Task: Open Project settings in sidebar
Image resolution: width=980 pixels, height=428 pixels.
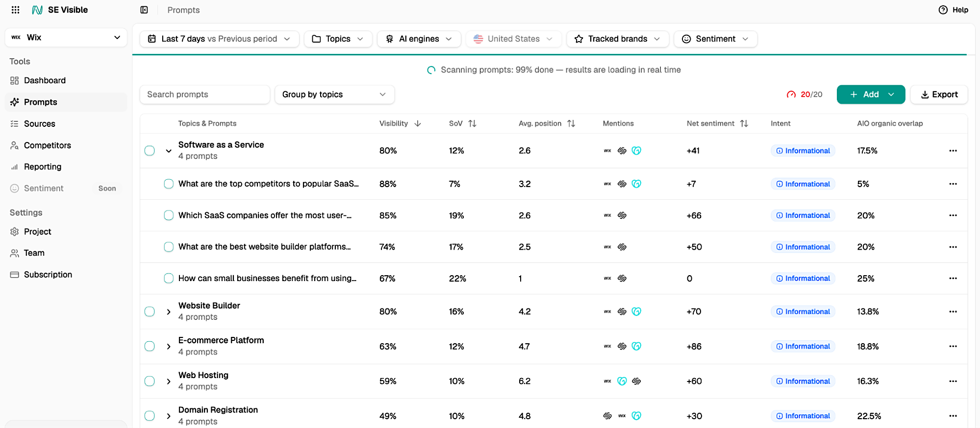Action: coord(66,232)
